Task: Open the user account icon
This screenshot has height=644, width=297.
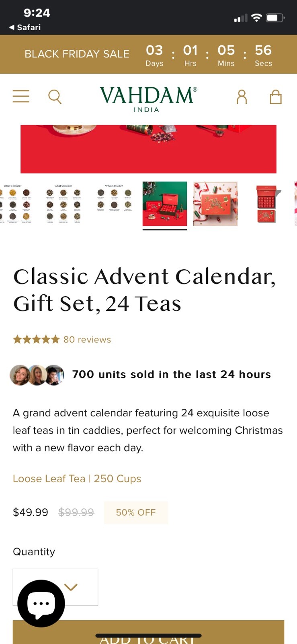Action: [x=242, y=97]
